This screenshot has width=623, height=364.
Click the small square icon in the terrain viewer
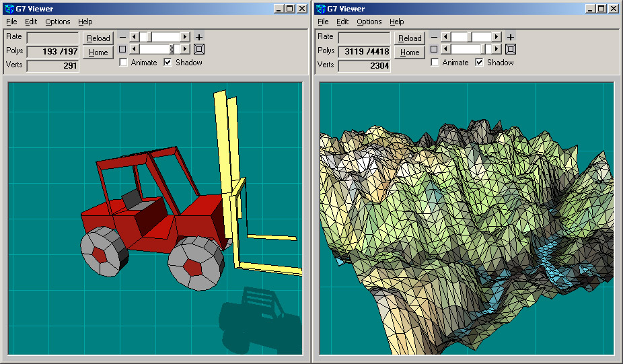click(433, 49)
